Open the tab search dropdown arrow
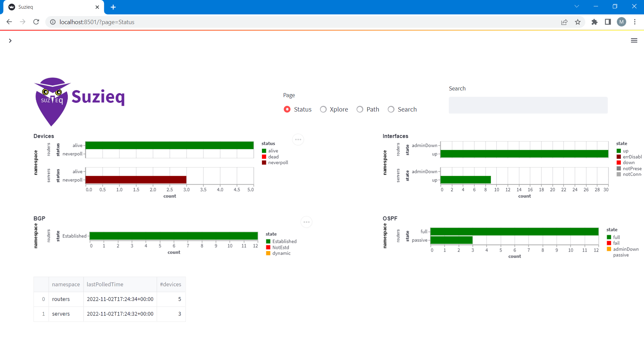 577,6
